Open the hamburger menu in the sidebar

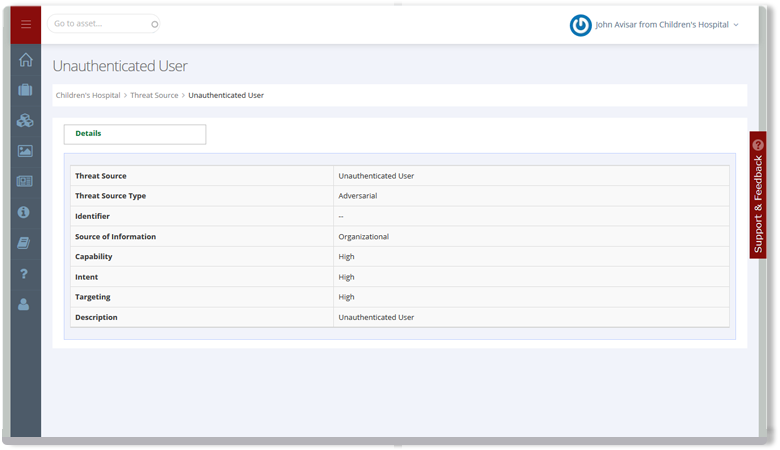pyautogui.click(x=25, y=24)
